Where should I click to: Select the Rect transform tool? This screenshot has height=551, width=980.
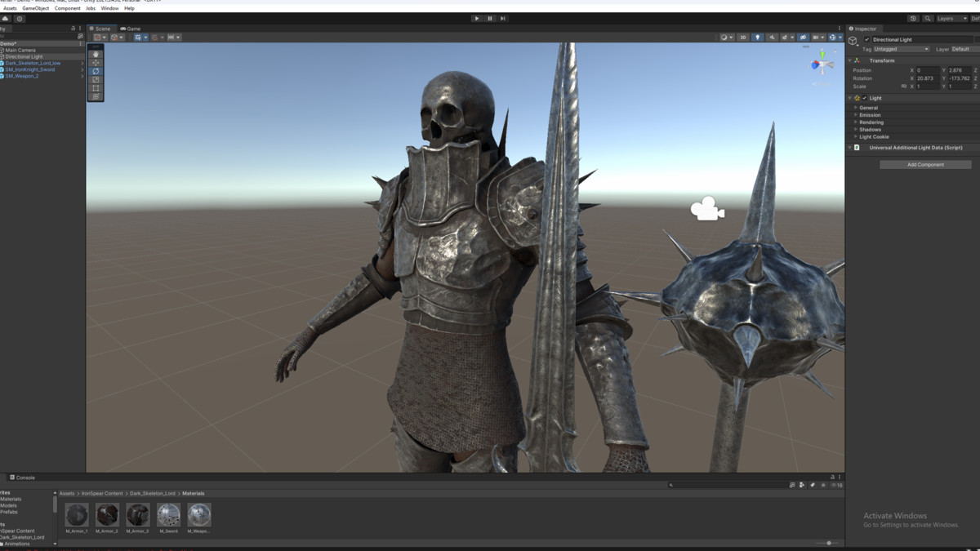click(96, 88)
